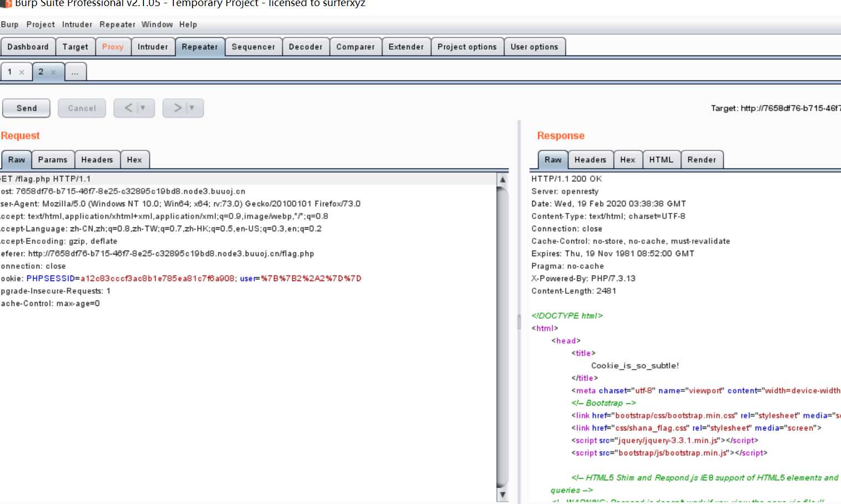Click the request/response pane splitter handle
The width and height of the screenshot is (841, 504).
(x=519, y=322)
